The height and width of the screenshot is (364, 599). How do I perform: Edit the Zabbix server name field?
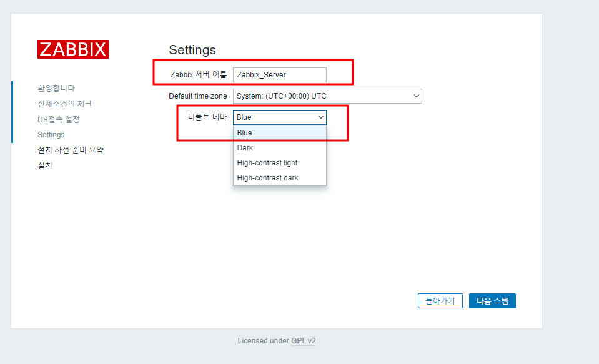point(280,75)
